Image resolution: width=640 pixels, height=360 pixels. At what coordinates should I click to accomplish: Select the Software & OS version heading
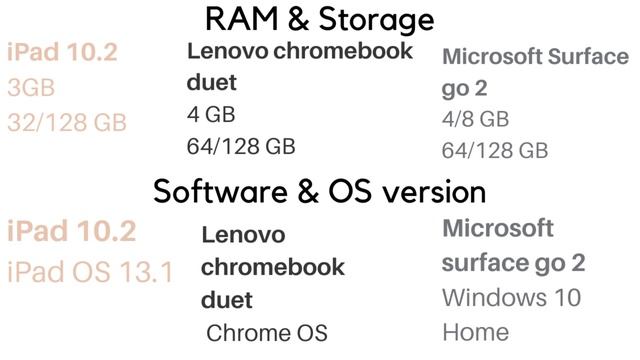pos(320,191)
